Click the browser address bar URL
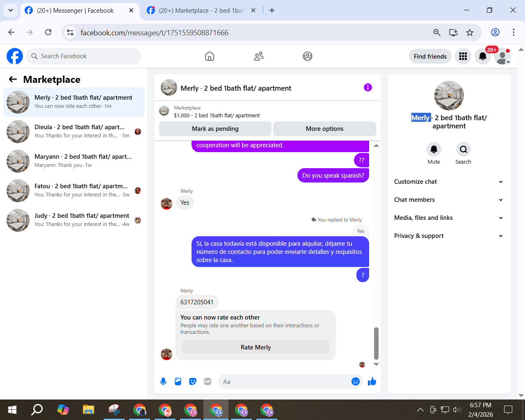525x420 pixels. point(154,32)
